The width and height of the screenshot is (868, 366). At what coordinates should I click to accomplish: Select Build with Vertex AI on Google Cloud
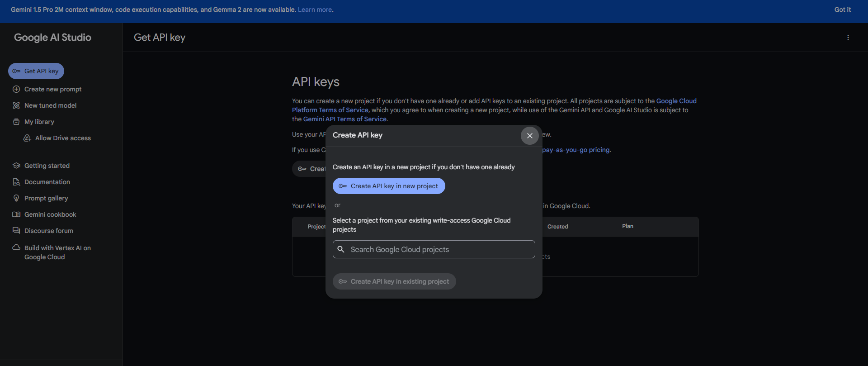tap(57, 252)
